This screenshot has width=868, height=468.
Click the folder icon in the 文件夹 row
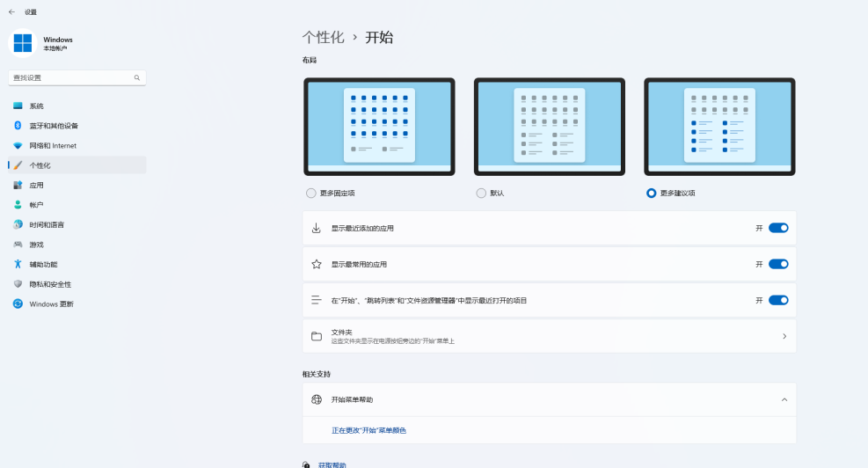pyautogui.click(x=316, y=336)
